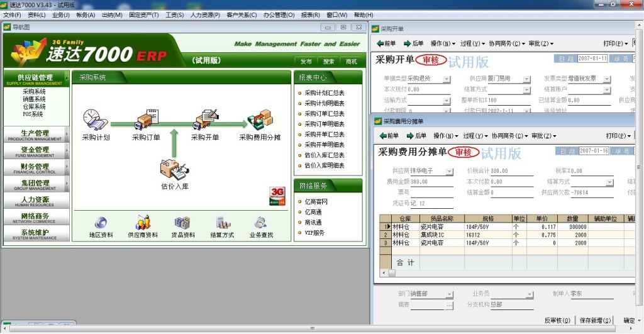Open the 人力资源(P) menu
Viewport: 644px width, 334px height.
[205, 15]
